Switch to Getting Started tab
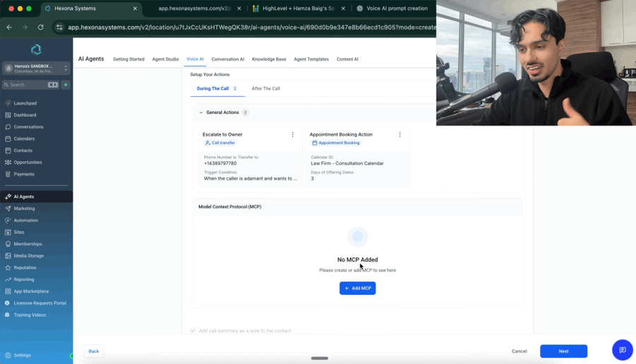Image resolution: width=636 pixels, height=364 pixels. point(129,59)
